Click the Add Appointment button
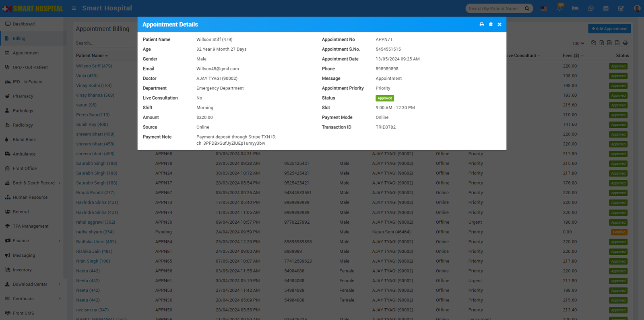644x320 pixels. coord(609,29)
